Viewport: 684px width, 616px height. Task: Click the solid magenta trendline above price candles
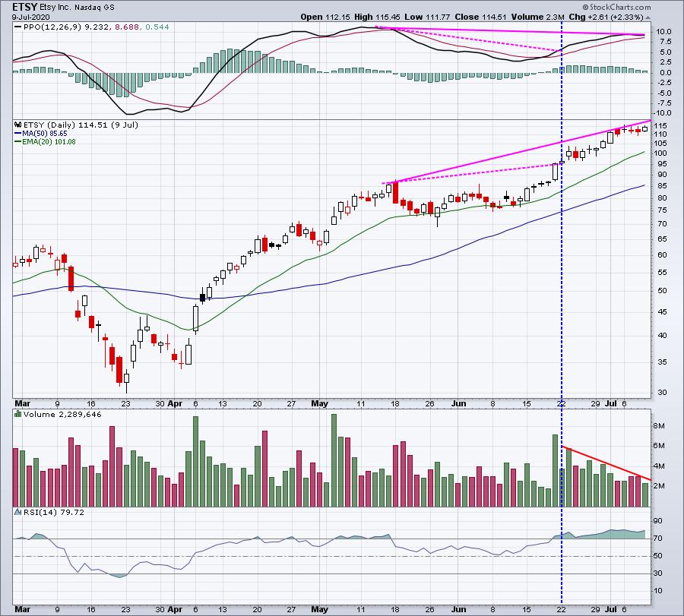[517, 152]
